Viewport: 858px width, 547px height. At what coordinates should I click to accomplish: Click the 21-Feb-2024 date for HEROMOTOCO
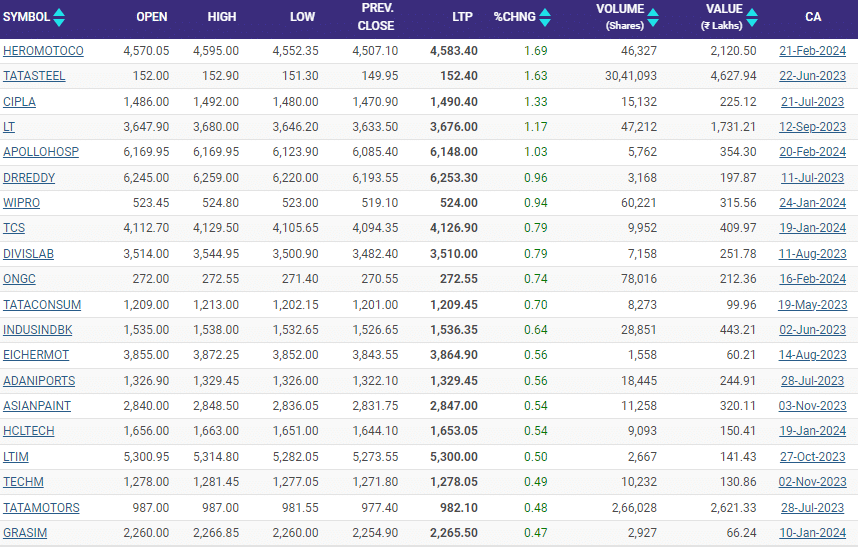(812, 50)
